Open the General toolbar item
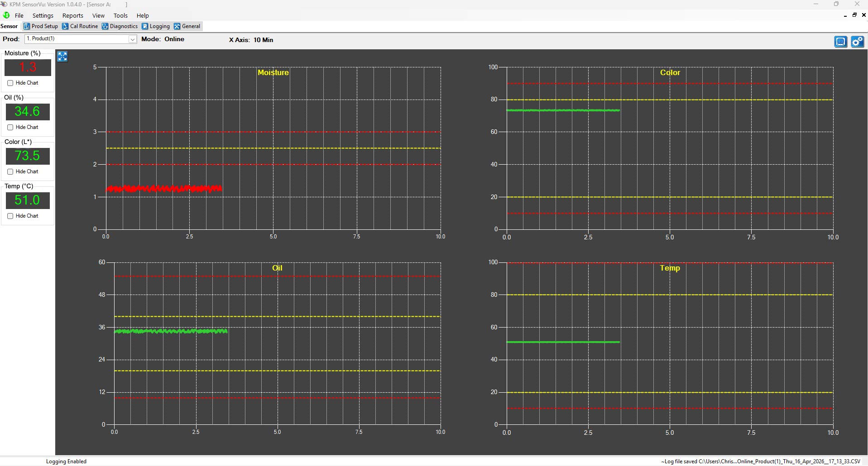The image size is (868, 466). coord(187,26)
